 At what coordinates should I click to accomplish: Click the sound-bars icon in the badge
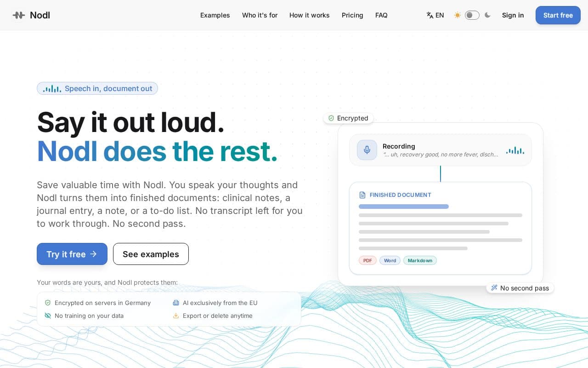[52, 89]
